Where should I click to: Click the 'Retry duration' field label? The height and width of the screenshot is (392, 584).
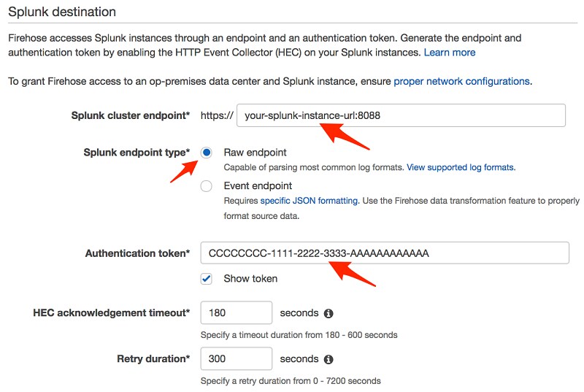[x=153, y=358]
